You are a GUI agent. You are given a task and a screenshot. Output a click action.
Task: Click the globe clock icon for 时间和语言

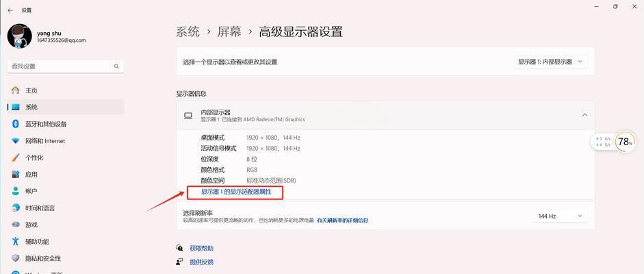pyautogui.click(x=16, y=208)
